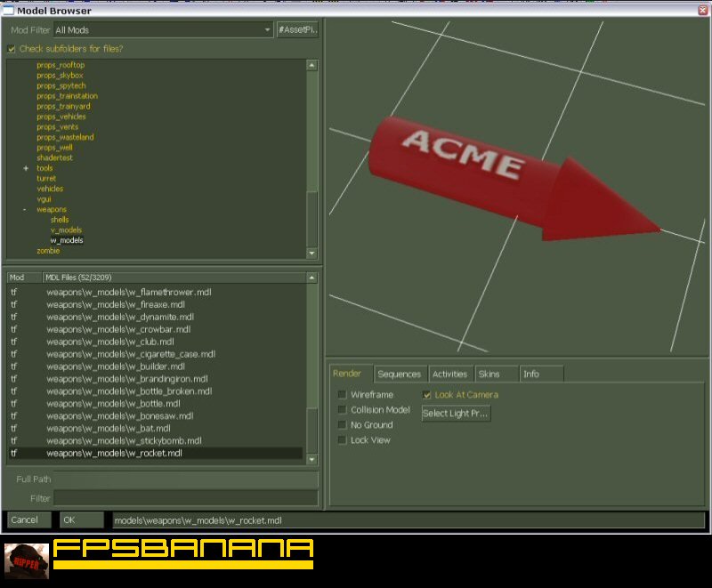Expand the tools folder in the tree
712x588 pixels.
coord(25,167)
